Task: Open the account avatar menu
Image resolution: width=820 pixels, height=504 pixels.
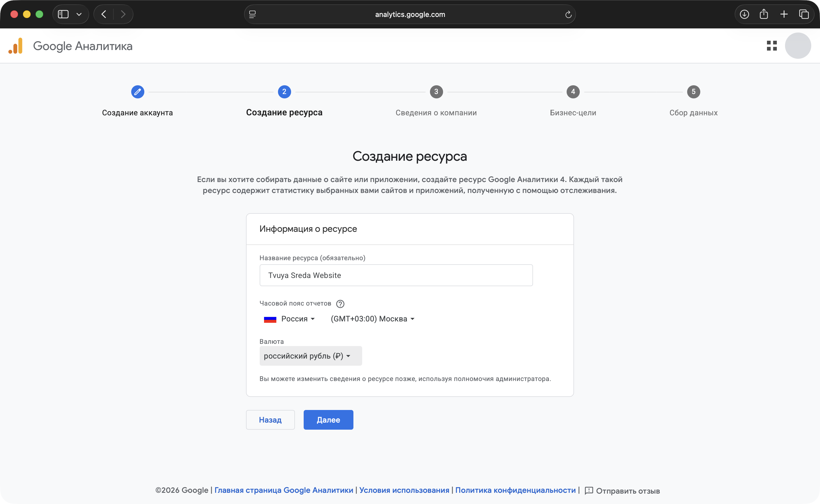Action: point(798,46)
